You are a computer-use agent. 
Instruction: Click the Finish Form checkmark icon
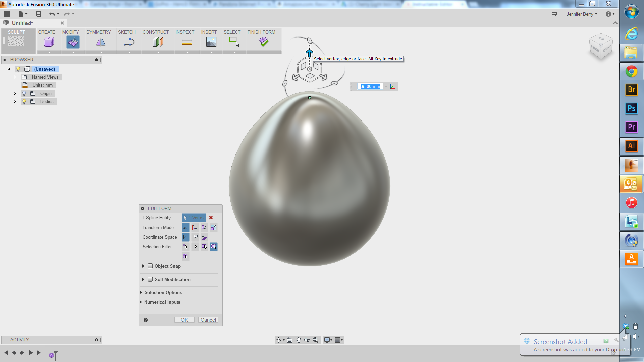coord(264,42)
